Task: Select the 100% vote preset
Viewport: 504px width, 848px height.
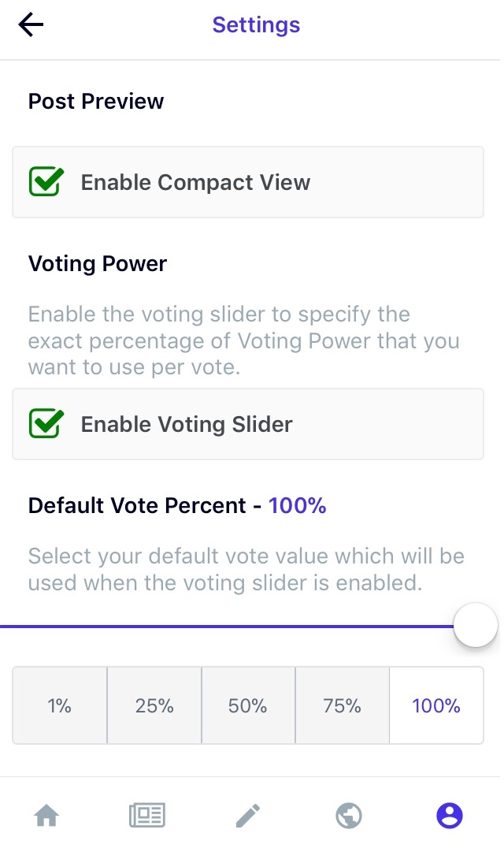Action: point(436,705)
